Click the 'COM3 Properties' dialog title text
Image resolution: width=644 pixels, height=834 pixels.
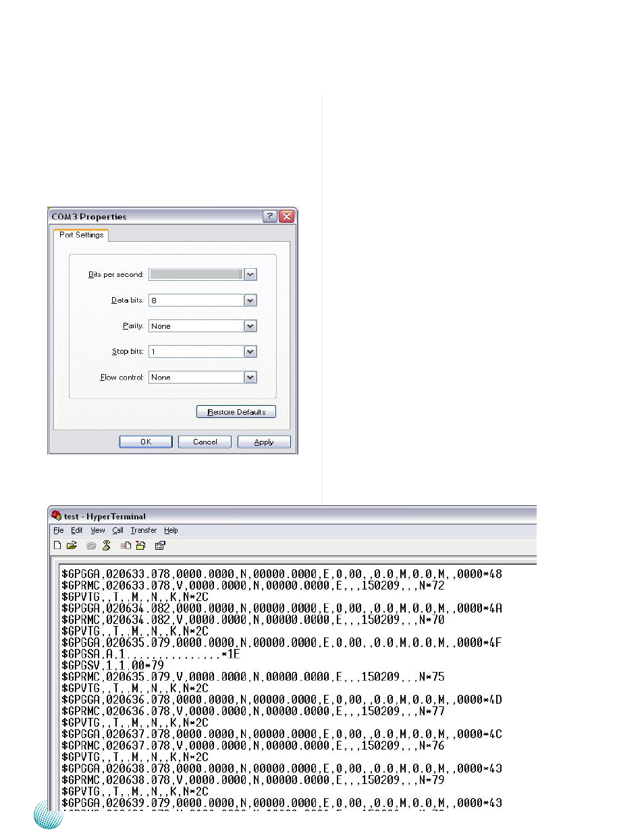(89, 217)
